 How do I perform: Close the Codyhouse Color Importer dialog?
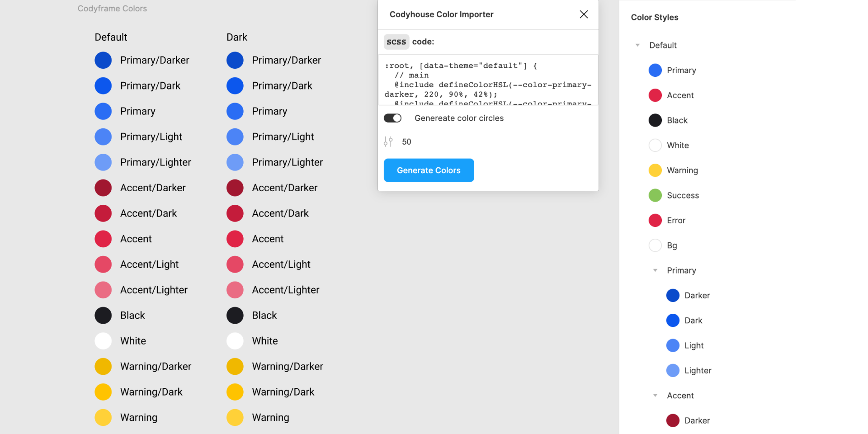point(584,14)
